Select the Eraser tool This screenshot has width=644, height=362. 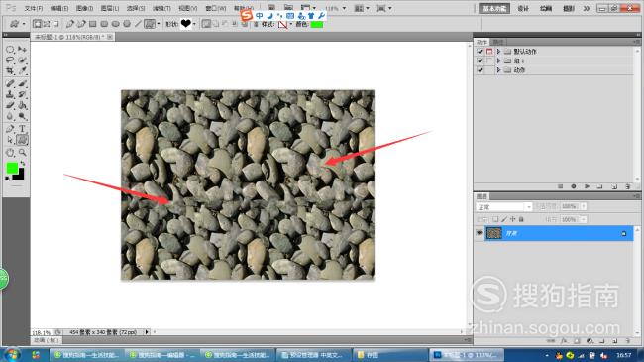pos(10,105)
